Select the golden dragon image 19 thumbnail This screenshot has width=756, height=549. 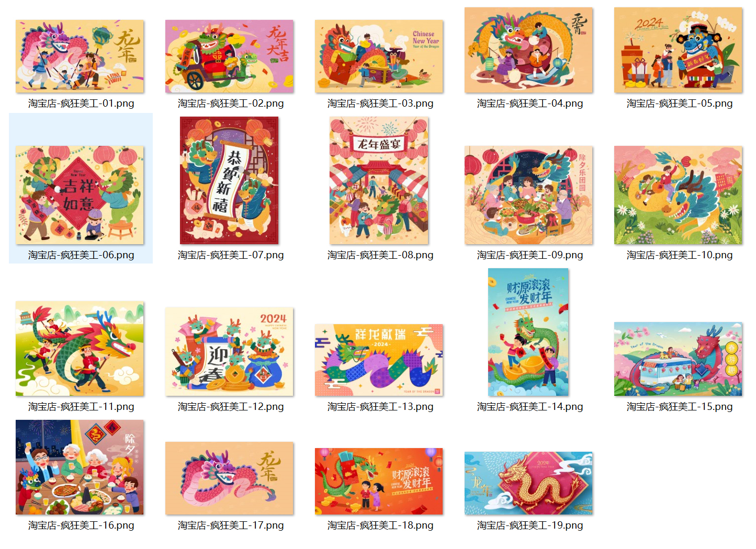(x=528, y=483)
